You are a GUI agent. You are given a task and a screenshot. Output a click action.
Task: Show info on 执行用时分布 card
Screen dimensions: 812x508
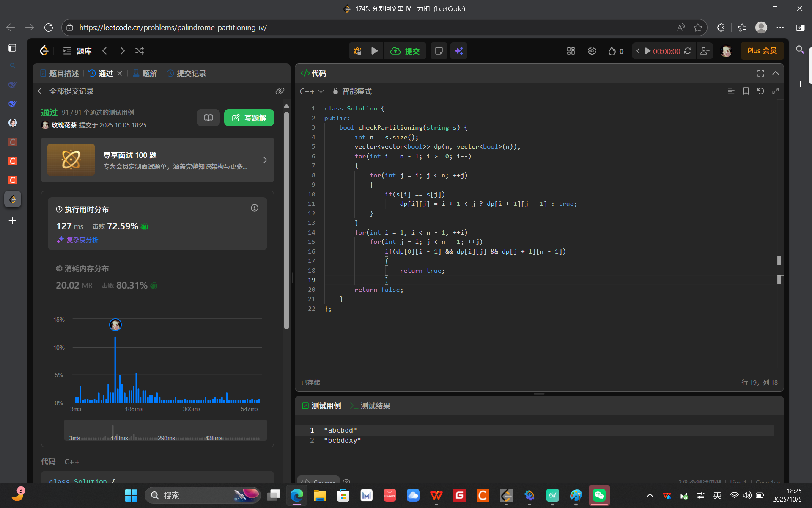(x=254, y=208)
